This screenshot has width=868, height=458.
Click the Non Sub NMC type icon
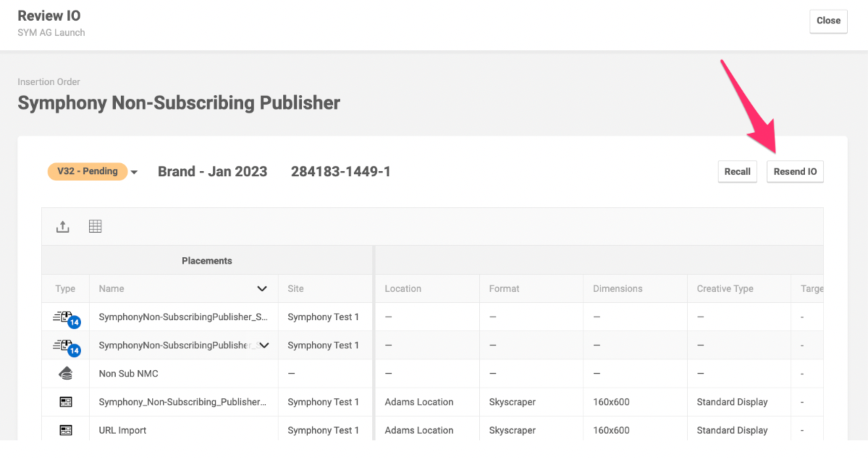(66, 373)
